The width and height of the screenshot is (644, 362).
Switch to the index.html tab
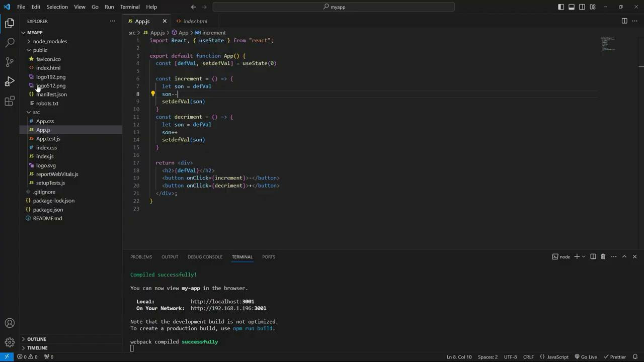point(195,21)
